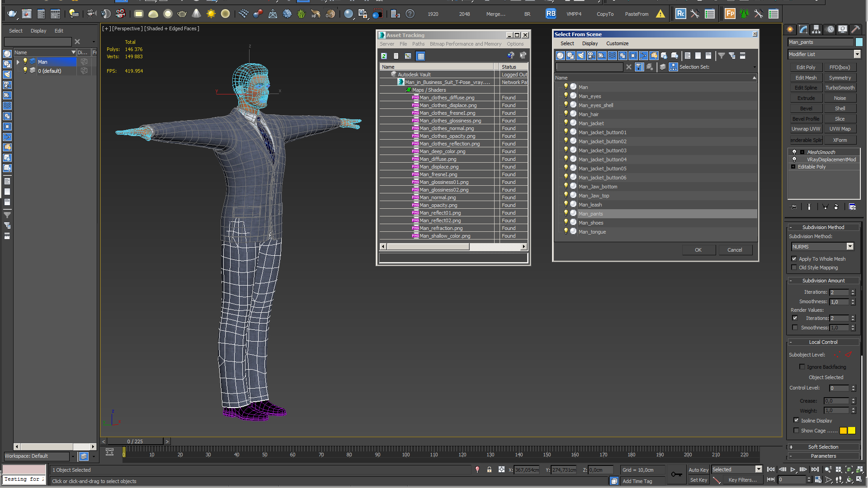
Task: Toggle Isoline Display checkbox
Action: (796, 420)
